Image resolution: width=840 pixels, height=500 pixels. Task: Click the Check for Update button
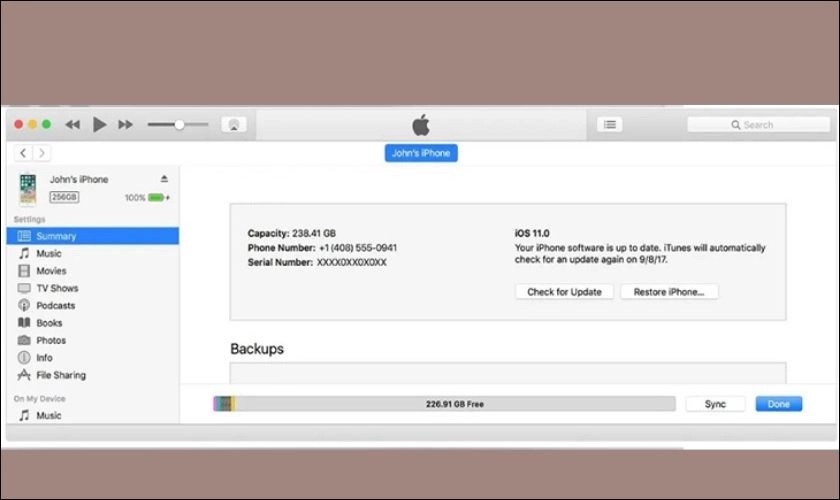click(564, 292)
